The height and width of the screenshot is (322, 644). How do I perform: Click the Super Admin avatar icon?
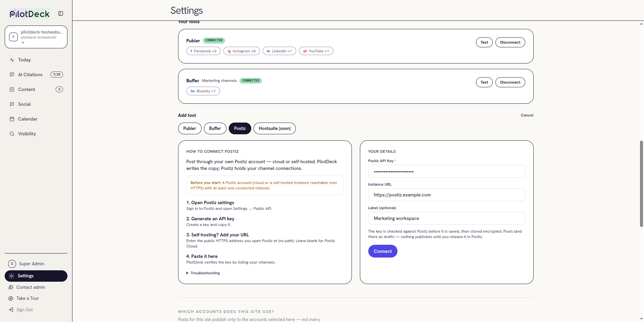(x=12, y=264)
